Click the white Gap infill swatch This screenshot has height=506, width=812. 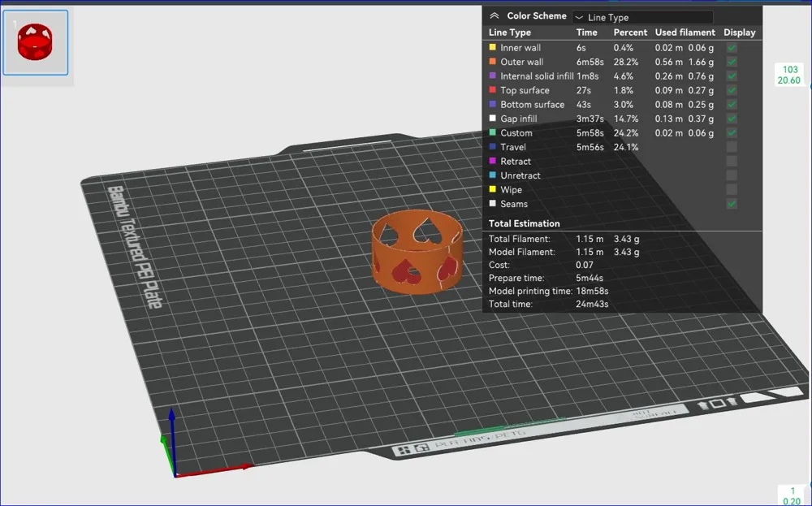(x=493, y=118)
